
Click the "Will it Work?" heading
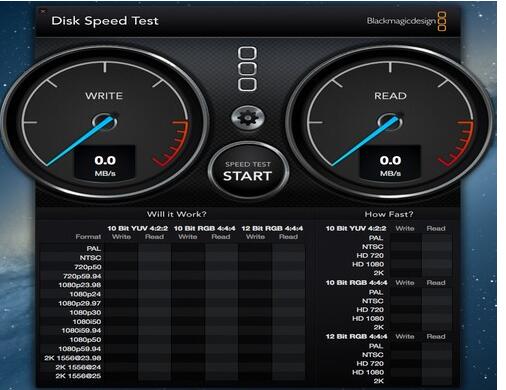(176, 214)
